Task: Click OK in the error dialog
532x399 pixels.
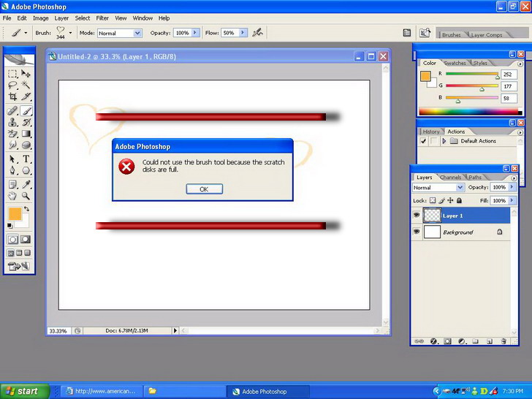Action: click(204, 189)
